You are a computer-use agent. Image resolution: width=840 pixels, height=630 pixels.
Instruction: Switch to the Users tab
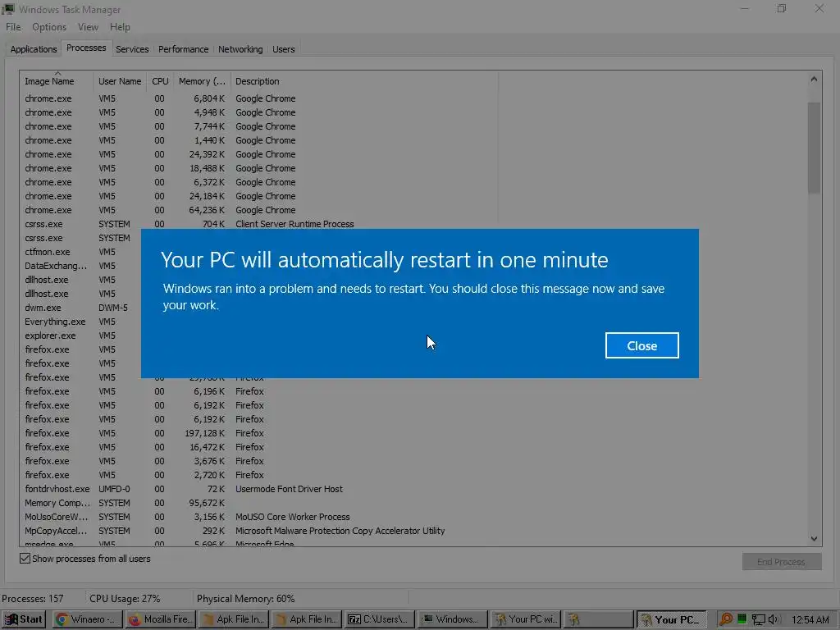(x=283, y=49)
